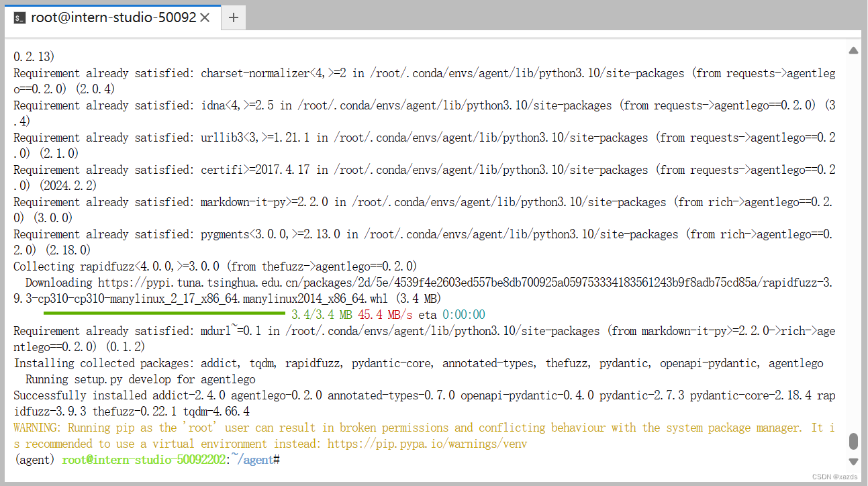The image size is (868, 486).
Task: Click the idna<4,>=2.5 requirement line
Action: coord(424,105)
